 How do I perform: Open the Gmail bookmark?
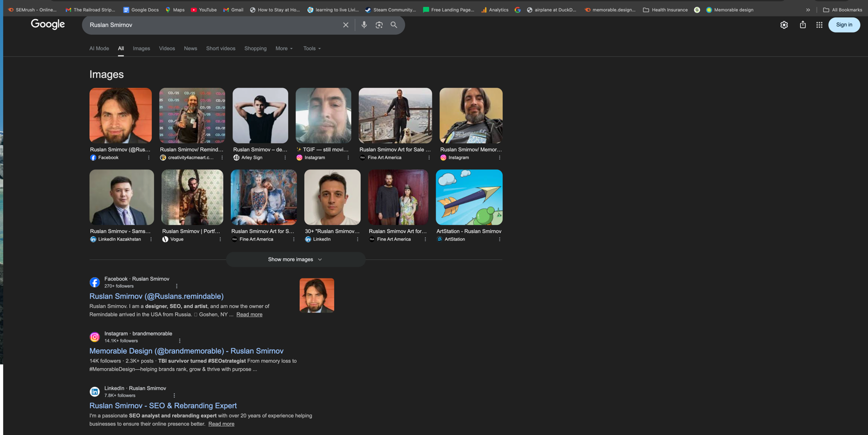(x=233, y=10)
